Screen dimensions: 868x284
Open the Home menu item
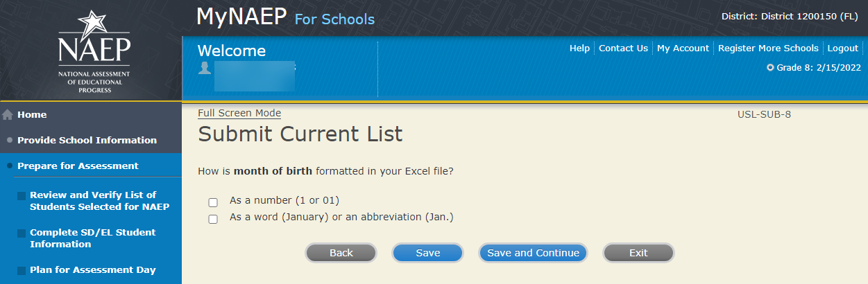pyautogui.click(x=32, y=115)
